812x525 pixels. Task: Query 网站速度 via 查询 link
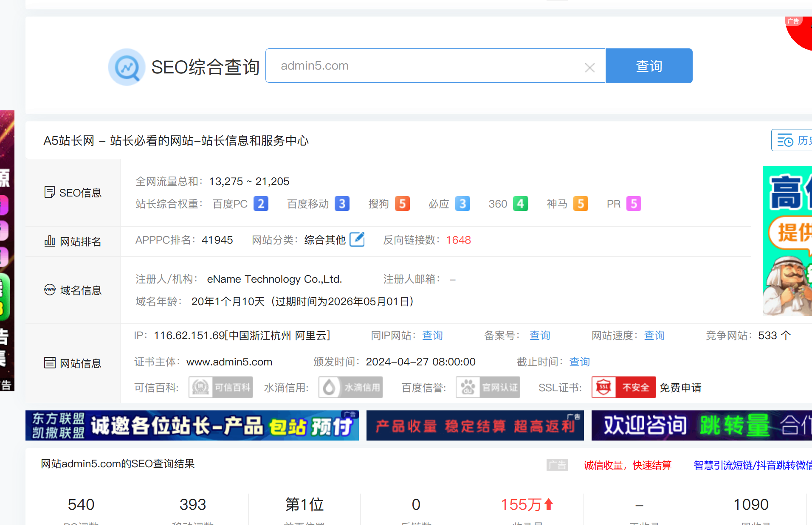click(x=654, y=336)
